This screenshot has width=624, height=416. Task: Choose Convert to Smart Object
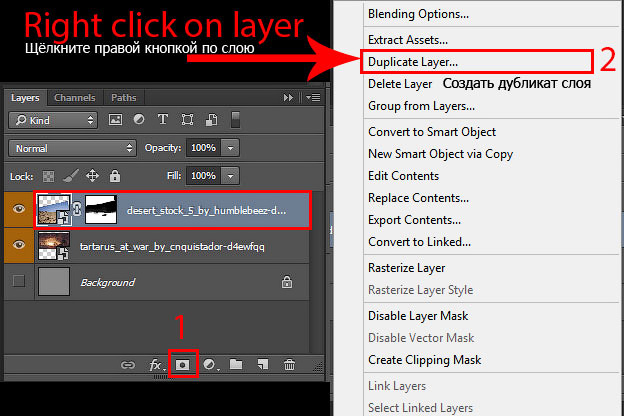click(x=432, y=132)
